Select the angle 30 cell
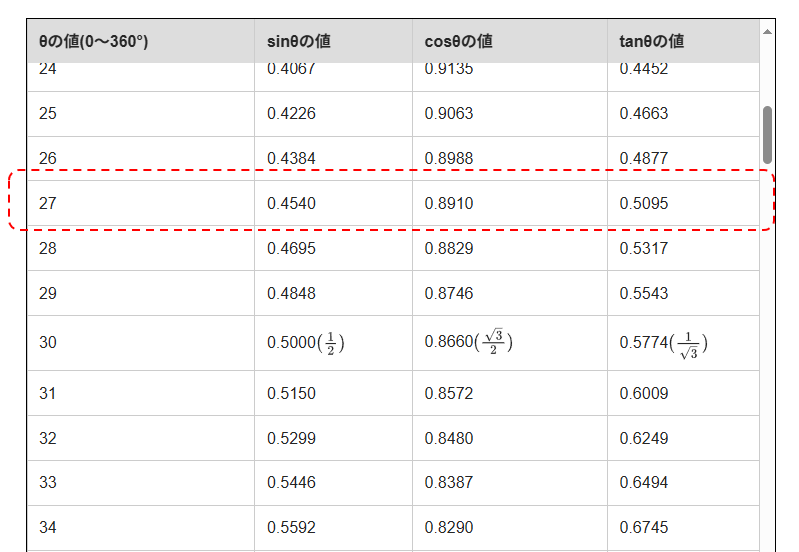Viewport: 799px width, 552px height. pyautogui.click(x=48, y=343)
